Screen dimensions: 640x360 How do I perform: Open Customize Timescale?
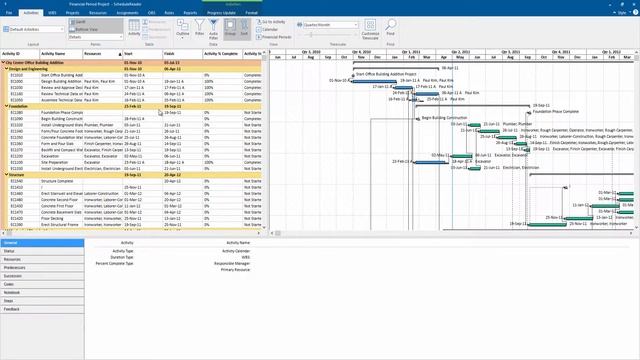tap(370, 29)
